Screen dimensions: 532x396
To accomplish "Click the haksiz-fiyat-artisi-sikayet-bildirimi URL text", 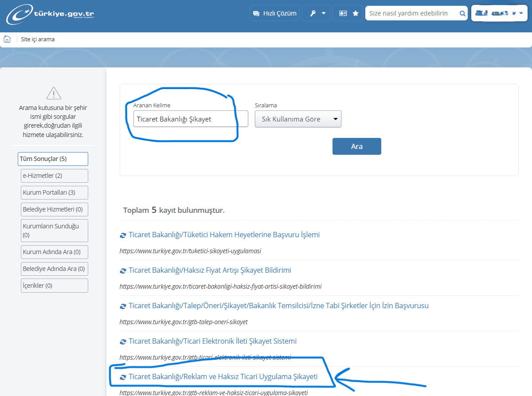I will tap(220, 286).
